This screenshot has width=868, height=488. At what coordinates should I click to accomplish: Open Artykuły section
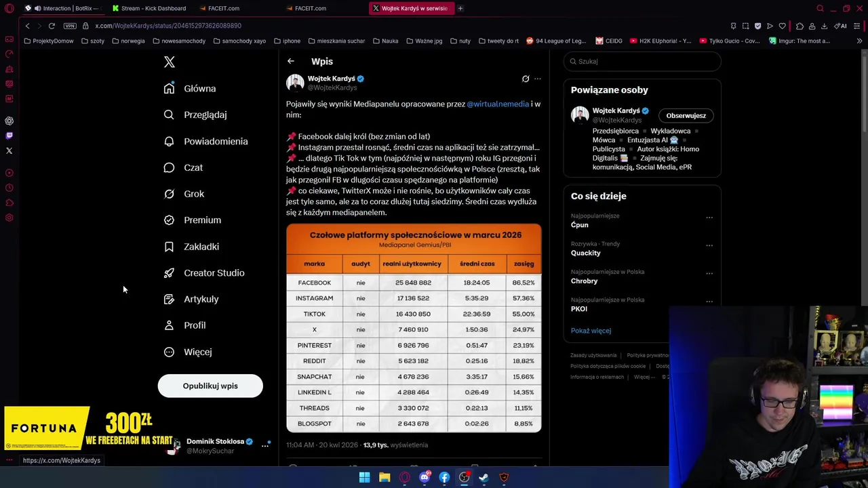tap(191, 299)
